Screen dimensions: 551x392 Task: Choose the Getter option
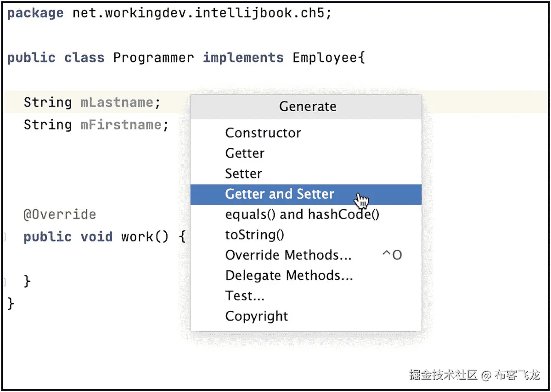(x=245, y=153)
